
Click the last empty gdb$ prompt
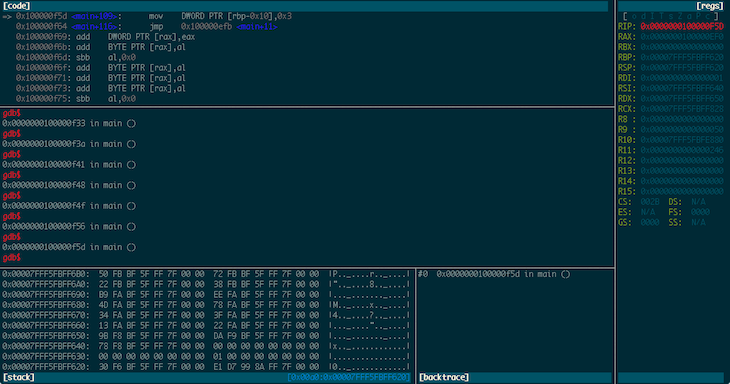tap(12, 257)
